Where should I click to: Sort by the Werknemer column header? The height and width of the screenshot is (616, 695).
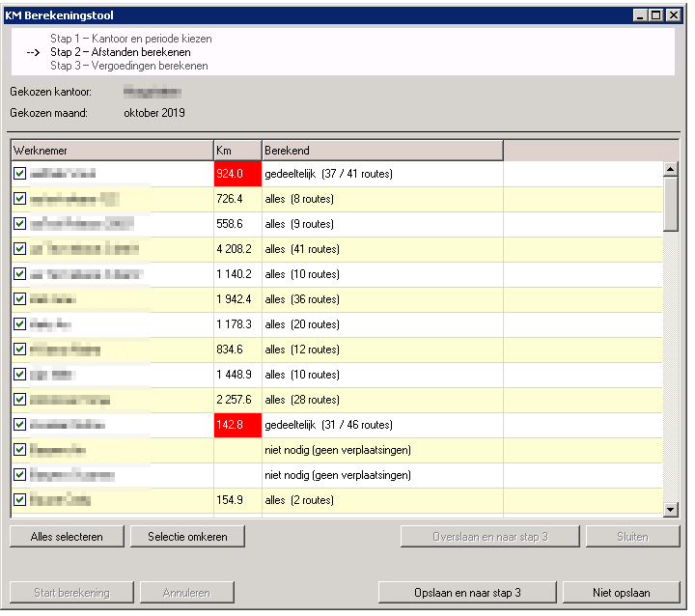tap(113, 151)
